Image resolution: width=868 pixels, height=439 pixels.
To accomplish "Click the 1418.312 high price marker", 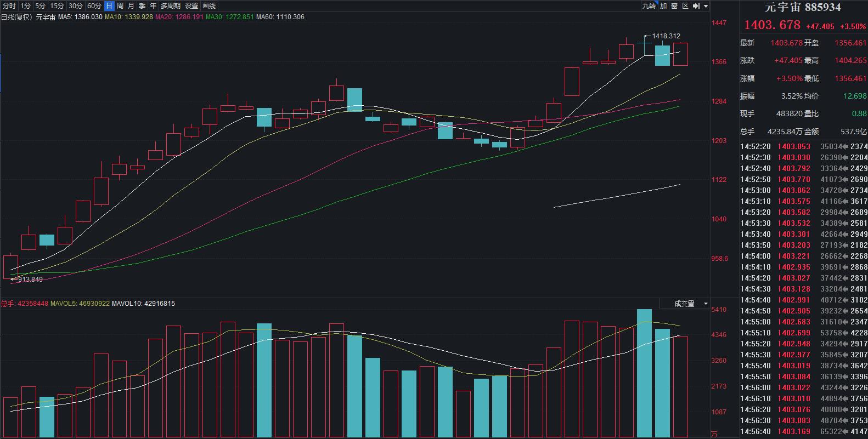I will click(666, 36).
